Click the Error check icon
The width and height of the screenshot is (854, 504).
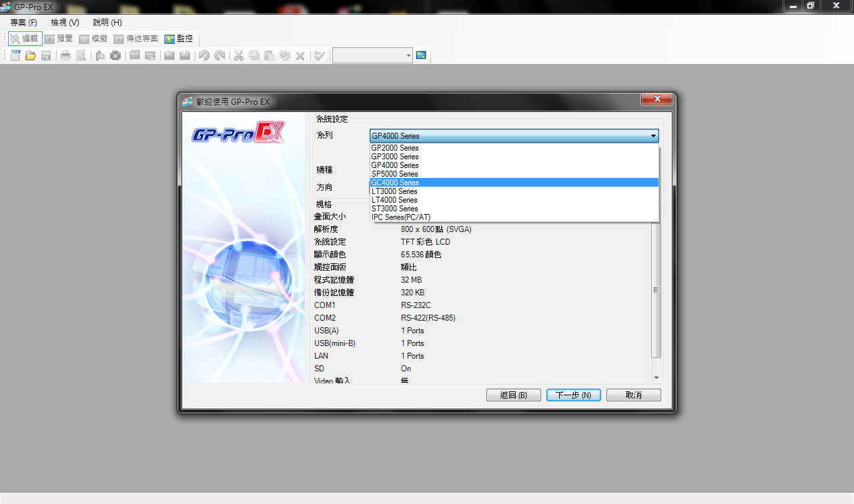(320, 55)
